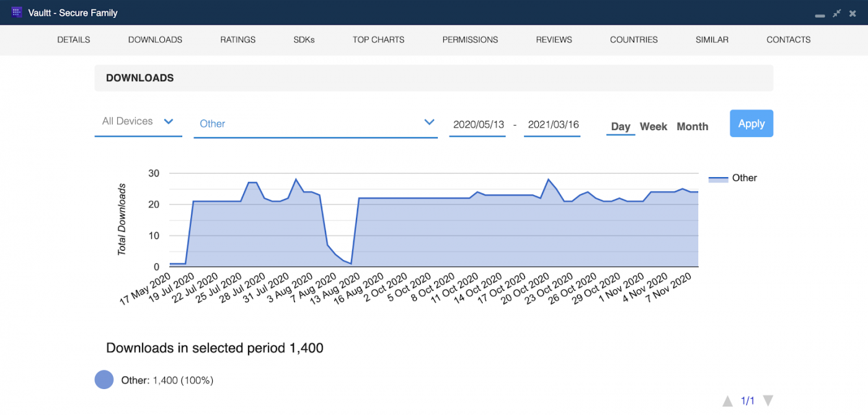Click the blue circle beside Other: 1,400
Viewport: 868px width, 415px height.
click(x=104, y=380)
